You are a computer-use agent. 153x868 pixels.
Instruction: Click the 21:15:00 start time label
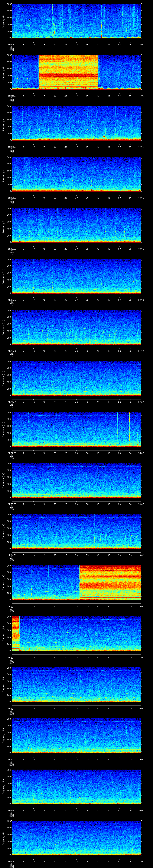click(x=12, y=96)
